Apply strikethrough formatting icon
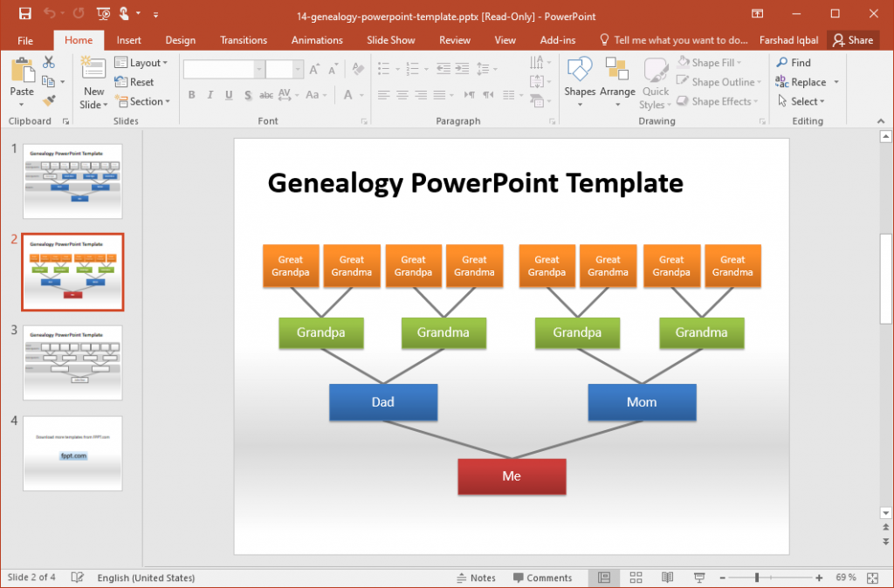Viewport: 894px width, 588px height. 265,96
